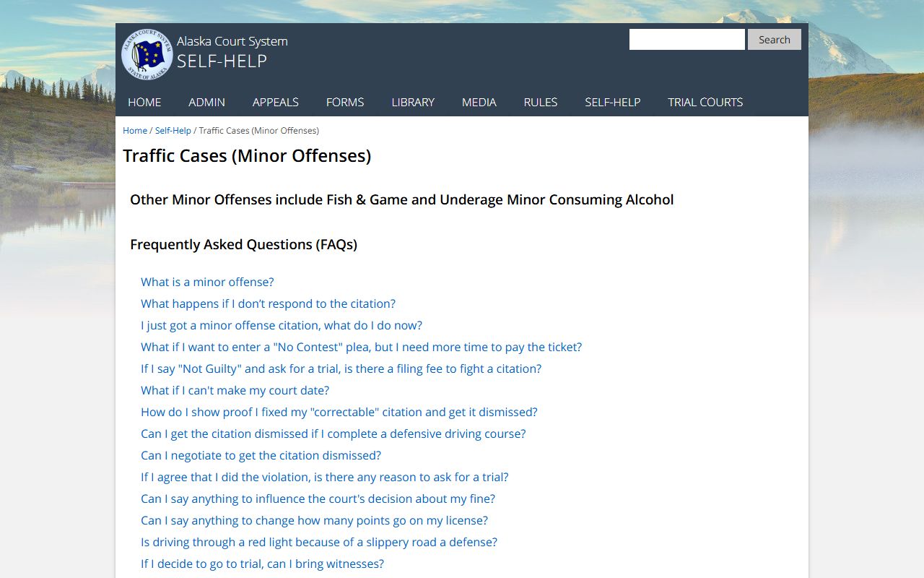The width and height of the screenshot is (924, 578).
Task: Open the HOME menu item
Action: click(144, 102)
